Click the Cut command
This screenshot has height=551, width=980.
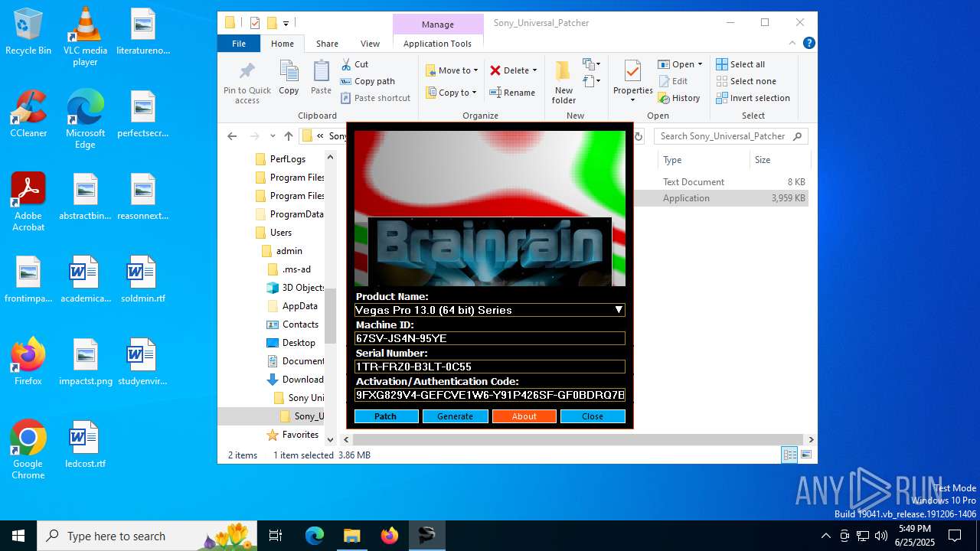coord(354,64)
